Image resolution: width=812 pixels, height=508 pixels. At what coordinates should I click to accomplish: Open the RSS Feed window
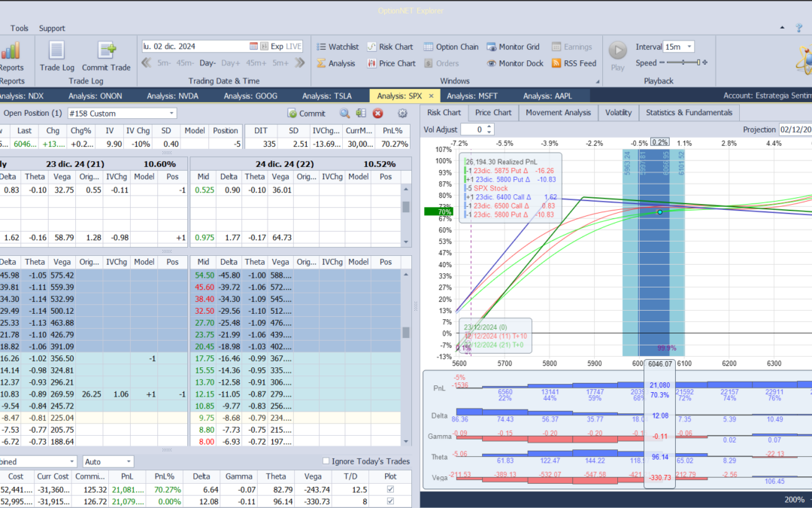[x=574, y=63]
